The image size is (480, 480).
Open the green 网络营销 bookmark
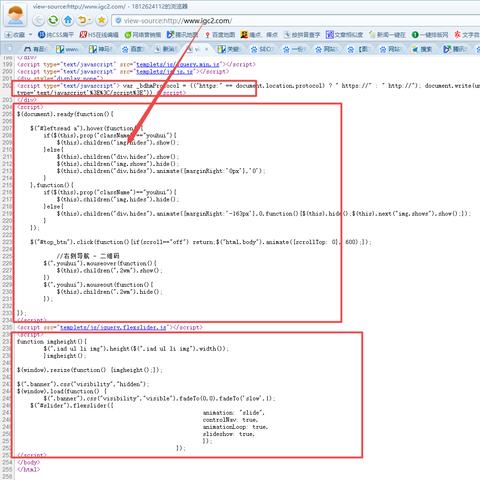(143, 35)
